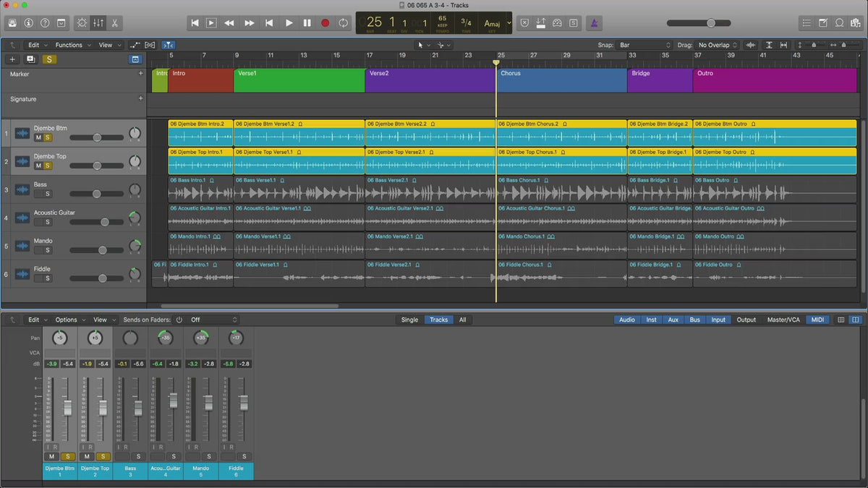Unsolo the Djembe Btm track
The height and width of the screenshot is (488, 868).
tap(48, 137)
